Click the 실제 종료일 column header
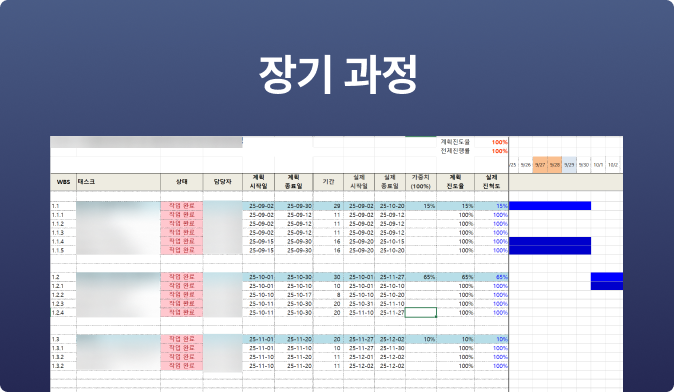This screenshot has width=674, height=392. tap(389, 182)
